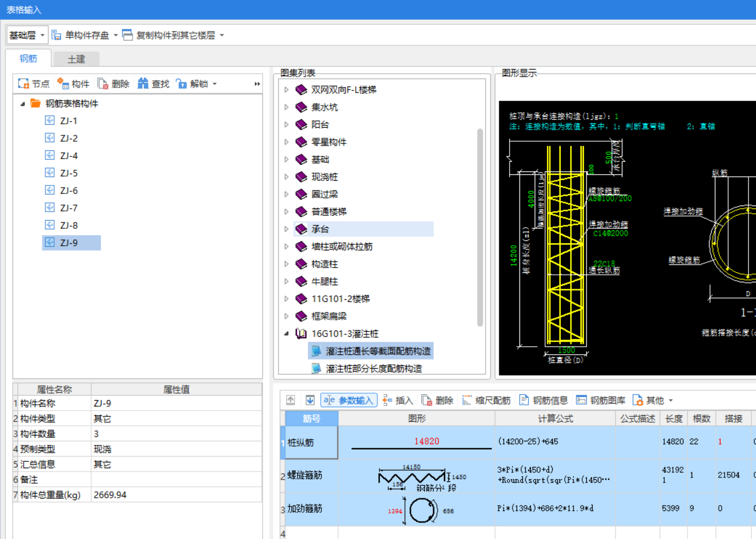Select the 螺旋箍筋 rebar row cell
Image resolution: width=756 pixels, height=539 pixels.
(311, 476)
